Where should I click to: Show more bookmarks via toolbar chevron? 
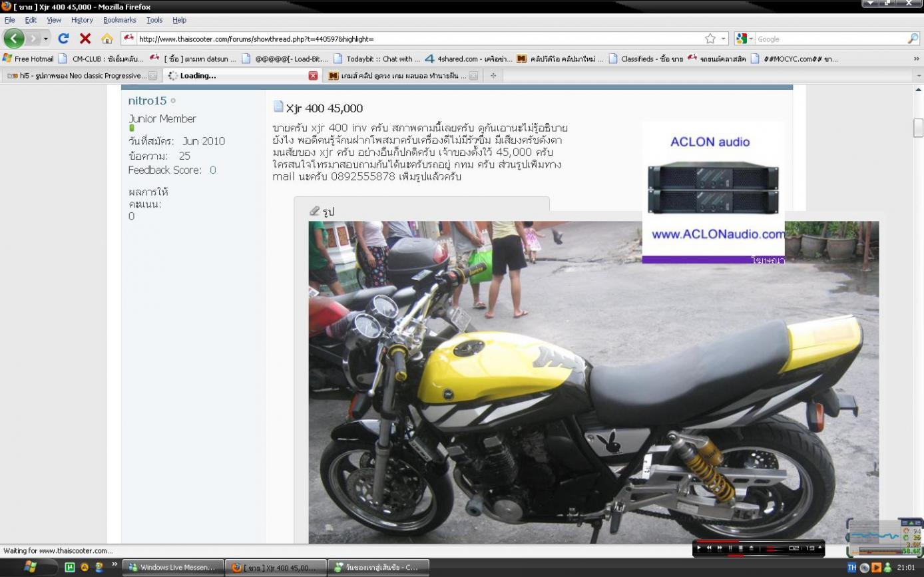pos(916,59)
